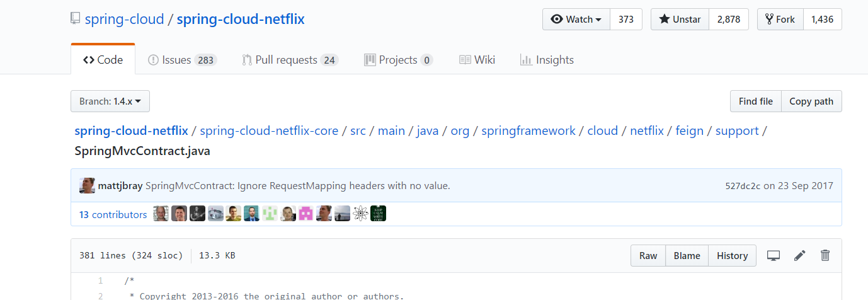Open the spring-cloud organization link
868x300 pixels.
click(x=123, y=20)
